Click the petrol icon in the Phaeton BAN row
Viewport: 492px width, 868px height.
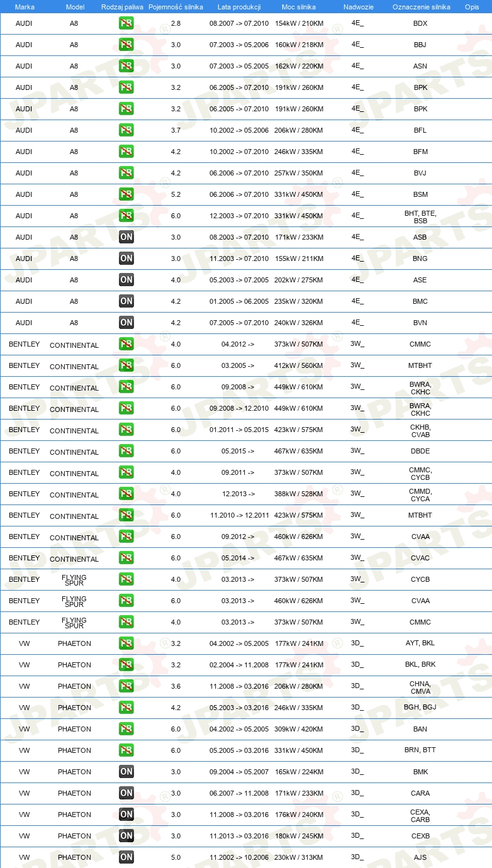pyautogui.click(x=126, y=729)
